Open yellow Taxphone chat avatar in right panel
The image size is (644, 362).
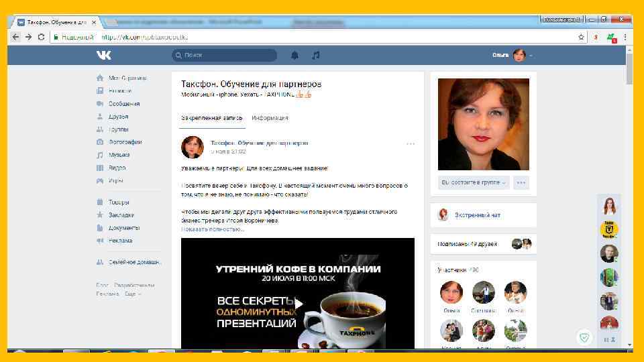(x=609, y=229)
